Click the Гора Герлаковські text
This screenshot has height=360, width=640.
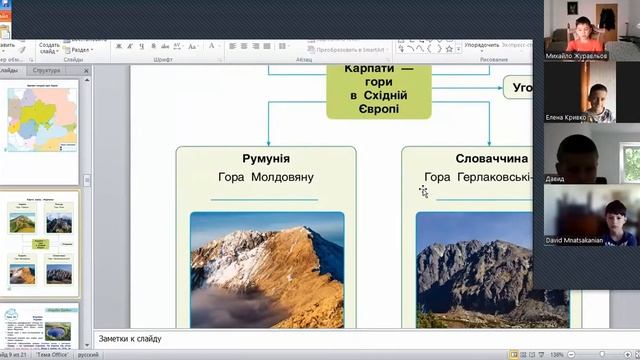tap(478, 177)
